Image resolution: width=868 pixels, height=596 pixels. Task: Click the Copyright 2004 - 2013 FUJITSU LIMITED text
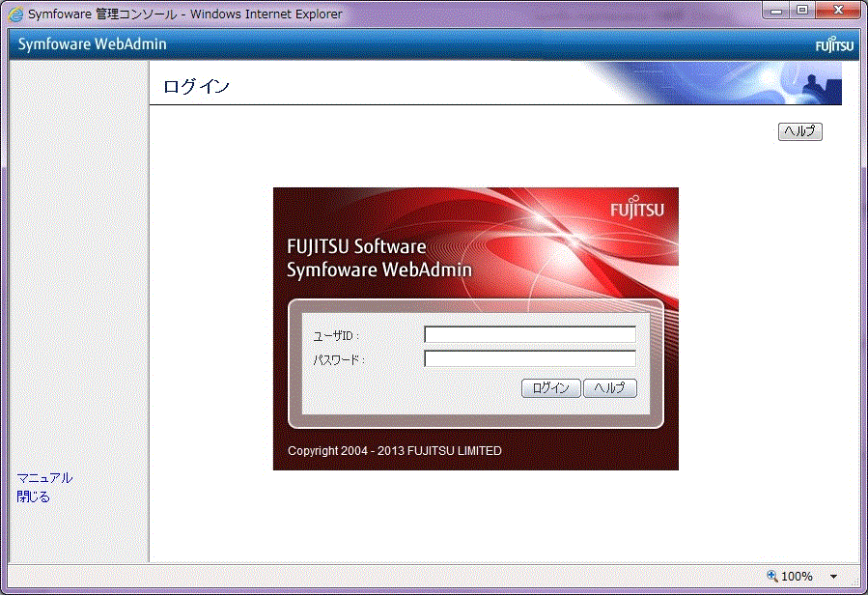coord(394,451)
